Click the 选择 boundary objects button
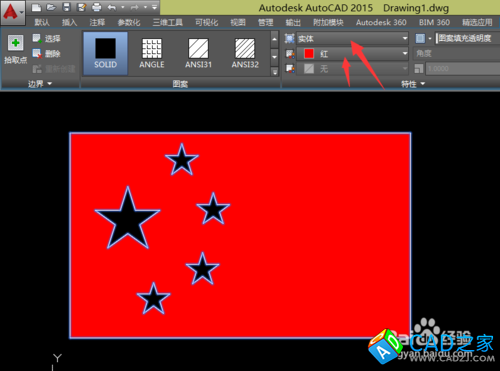 (46, 39)
